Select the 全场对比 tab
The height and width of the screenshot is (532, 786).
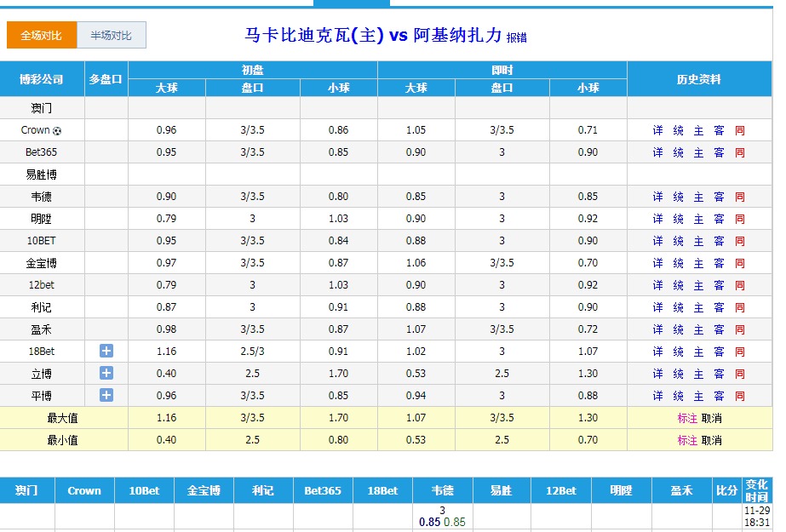tap(42, 35)
